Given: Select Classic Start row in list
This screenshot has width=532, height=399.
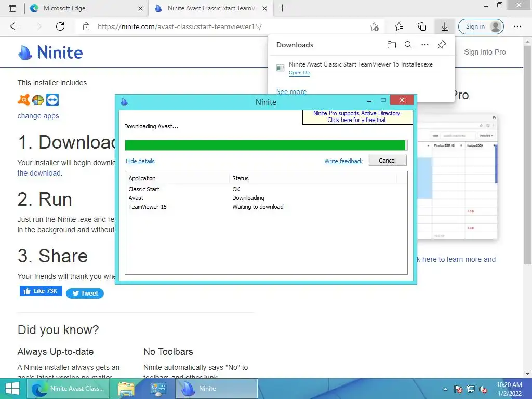Looking at the screenshot, I should 266,189.
